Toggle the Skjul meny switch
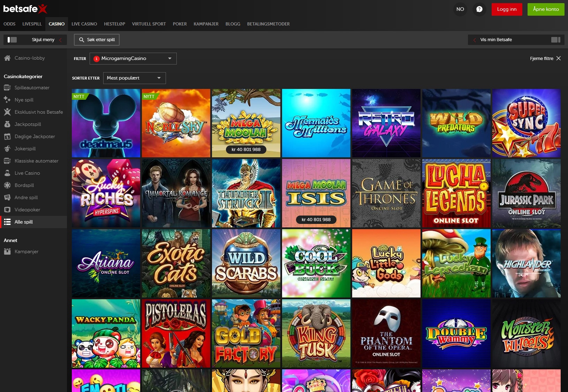 pos(13,39)
